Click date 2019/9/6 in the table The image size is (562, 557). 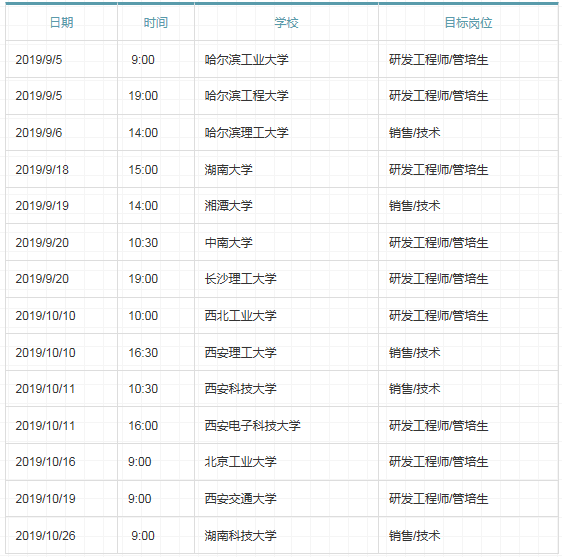39,133
